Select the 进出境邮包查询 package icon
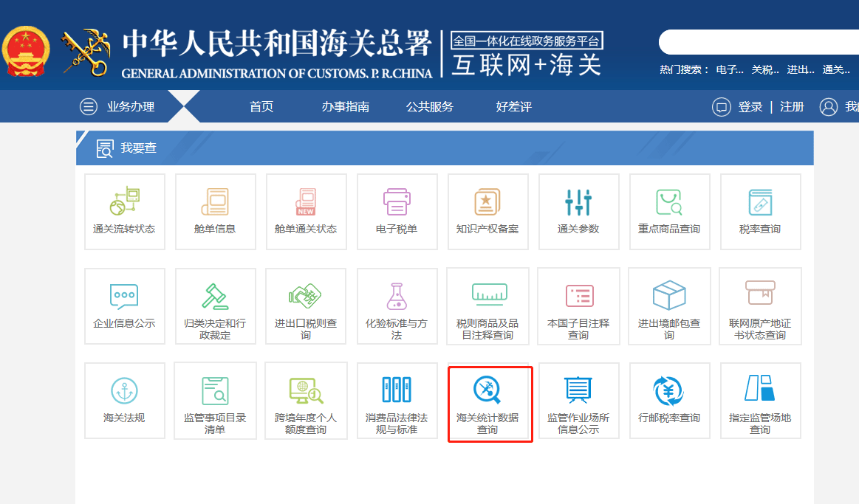This screenshot has width=859, height=504. [669, 306]
